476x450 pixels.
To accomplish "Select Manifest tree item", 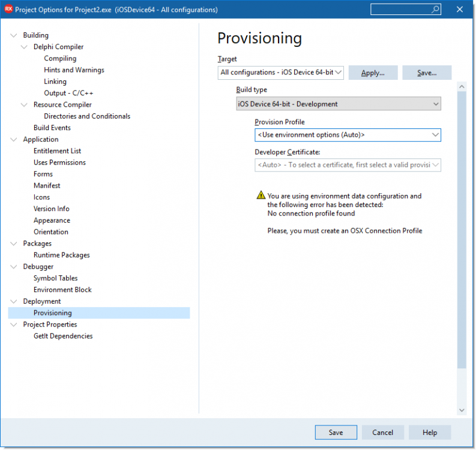I will click(x=47, y=185).
